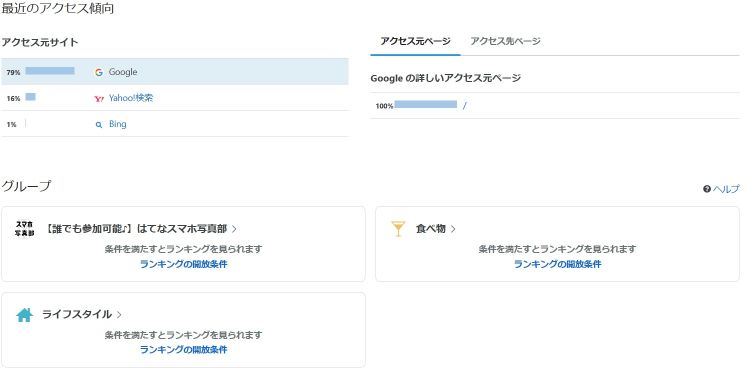Click Google の詳しいアクセス元ページ heading
Image resolution: width=753 pixels, height=374 pixels.
[x=446, y=78]
